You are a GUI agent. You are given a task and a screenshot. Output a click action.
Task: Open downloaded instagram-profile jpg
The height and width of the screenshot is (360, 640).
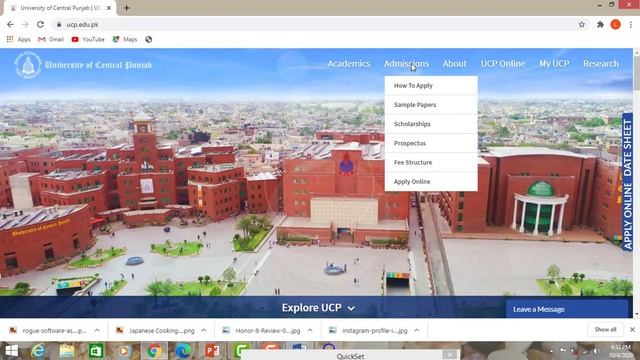(369, 330)
